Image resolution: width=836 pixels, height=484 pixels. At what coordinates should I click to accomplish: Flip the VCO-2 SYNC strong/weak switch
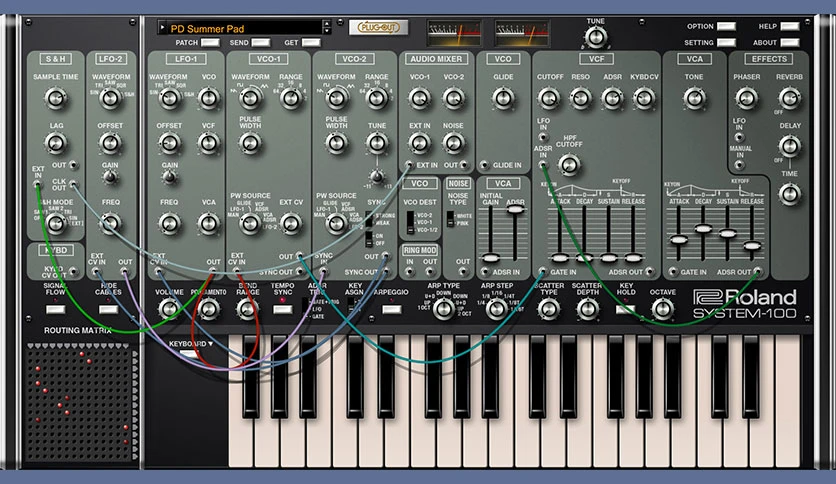pyautogui.click(x=368, y=219)
